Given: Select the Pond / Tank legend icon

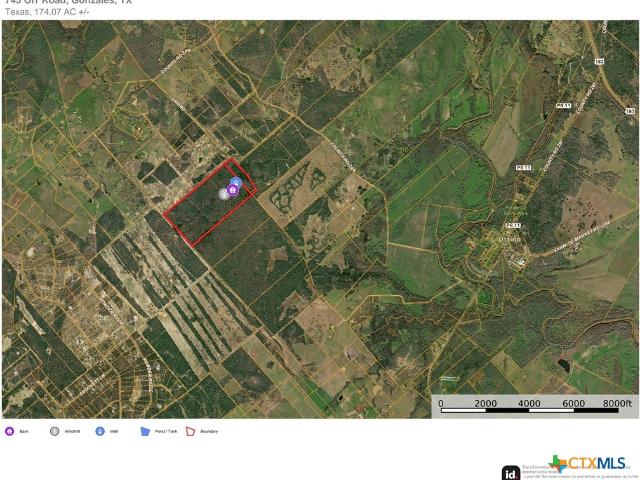Looking at the screenshot, I should pyautogui.click(x=145, y=431).
